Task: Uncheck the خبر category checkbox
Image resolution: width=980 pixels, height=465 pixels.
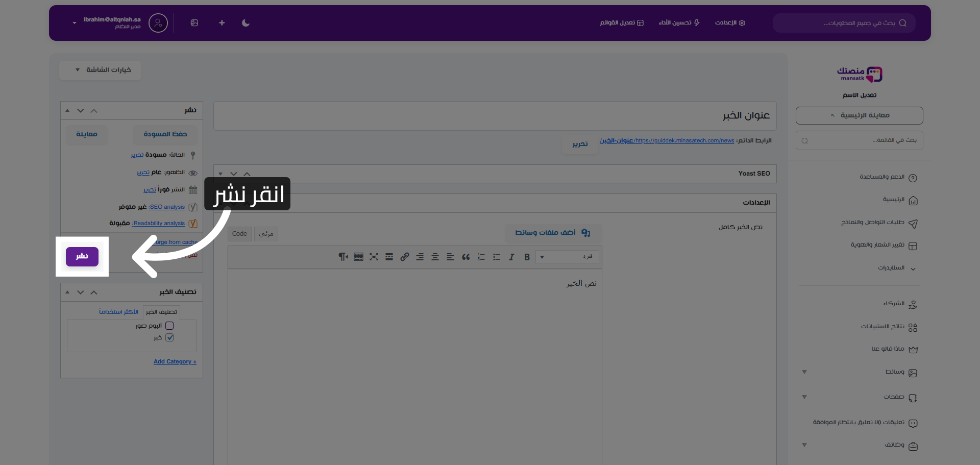Action: [170, 337]
